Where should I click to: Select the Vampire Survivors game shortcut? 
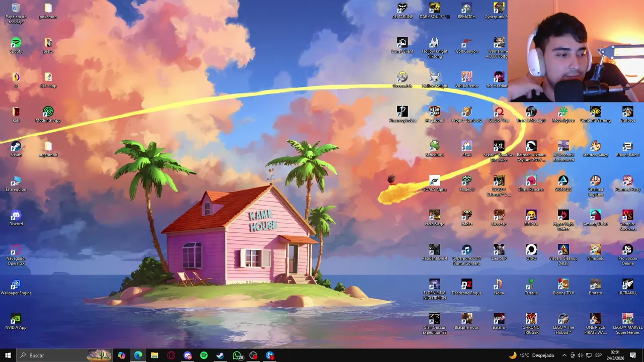point(627,221)
